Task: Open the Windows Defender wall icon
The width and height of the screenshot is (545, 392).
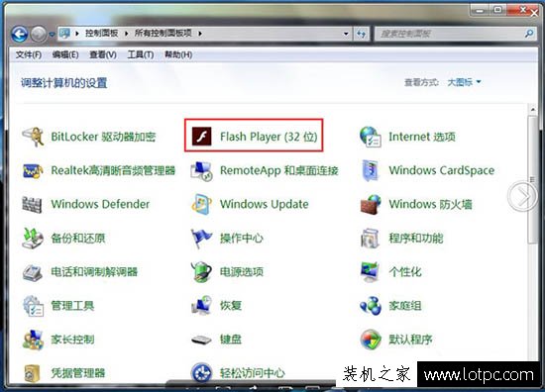Action: [33, 204]
